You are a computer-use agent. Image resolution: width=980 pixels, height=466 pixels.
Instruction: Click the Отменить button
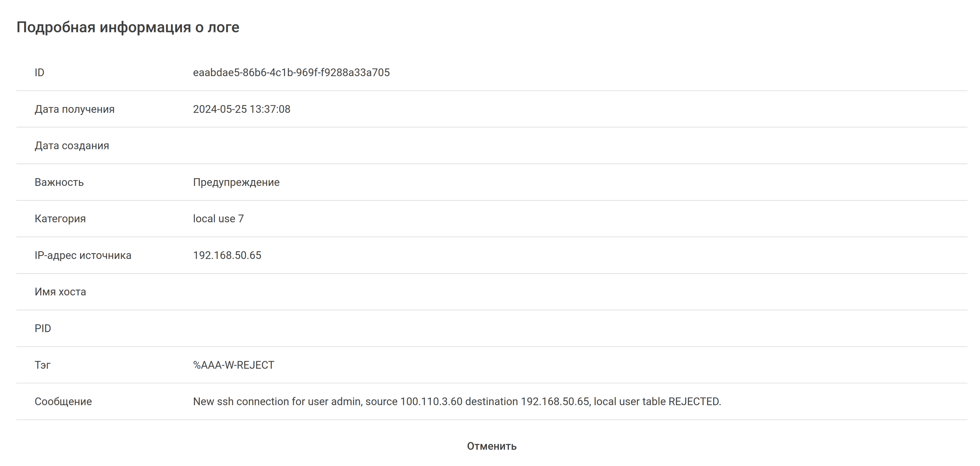492,446
